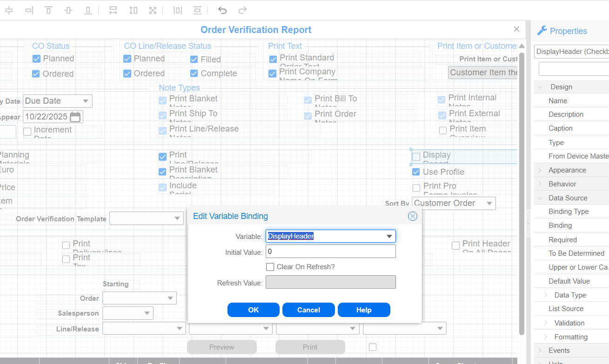Click OK in Edit Variable Binding
609x364 pixels.
(254, 310)
